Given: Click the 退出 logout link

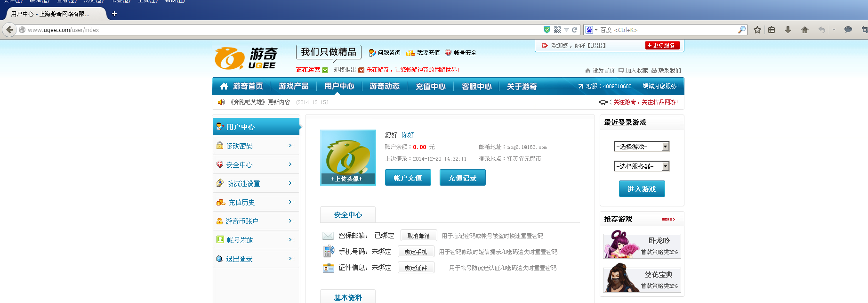Looking at the screenshot, I should (x=597, y=46).
